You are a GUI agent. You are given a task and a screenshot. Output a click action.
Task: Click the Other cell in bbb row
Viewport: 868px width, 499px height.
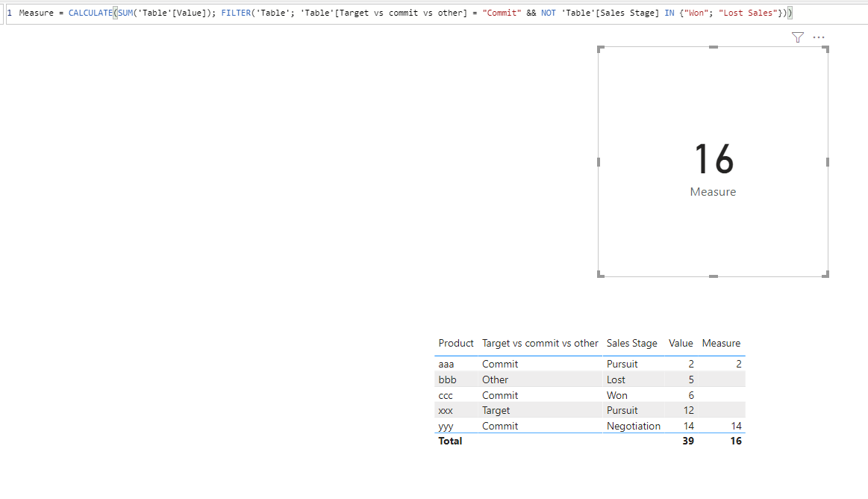(495, 379)
